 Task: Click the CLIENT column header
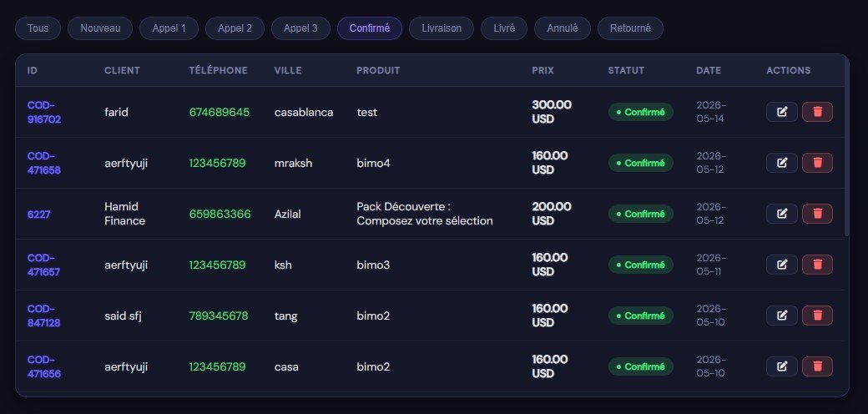pyautogui.click(x=122, y=70)
